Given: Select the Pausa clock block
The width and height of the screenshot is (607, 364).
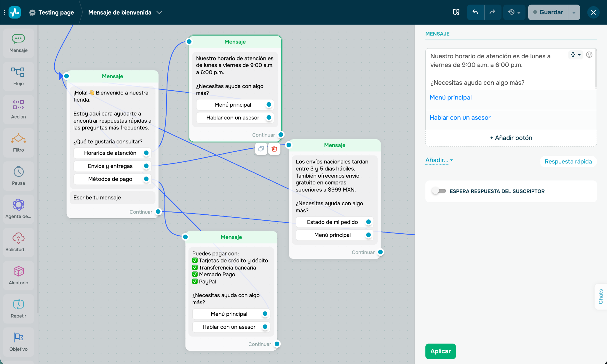Looking at the screenshot, I should coord(18,176).
